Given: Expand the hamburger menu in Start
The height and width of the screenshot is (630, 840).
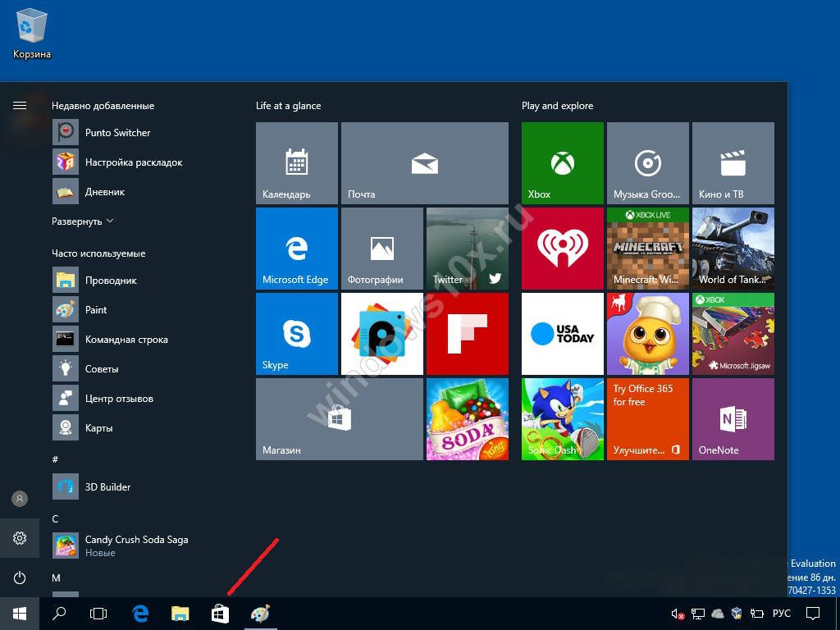Looking at the screenshot, I should coord(20,106).
